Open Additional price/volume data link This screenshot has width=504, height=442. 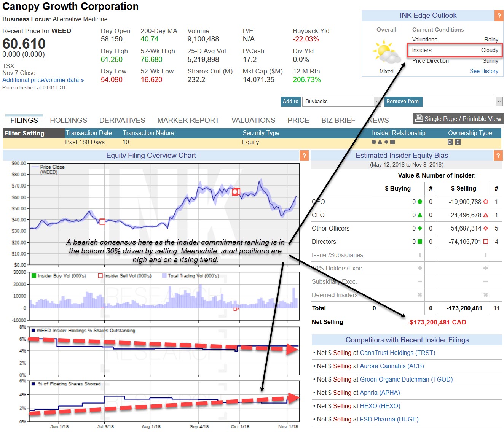click(43, 80)
